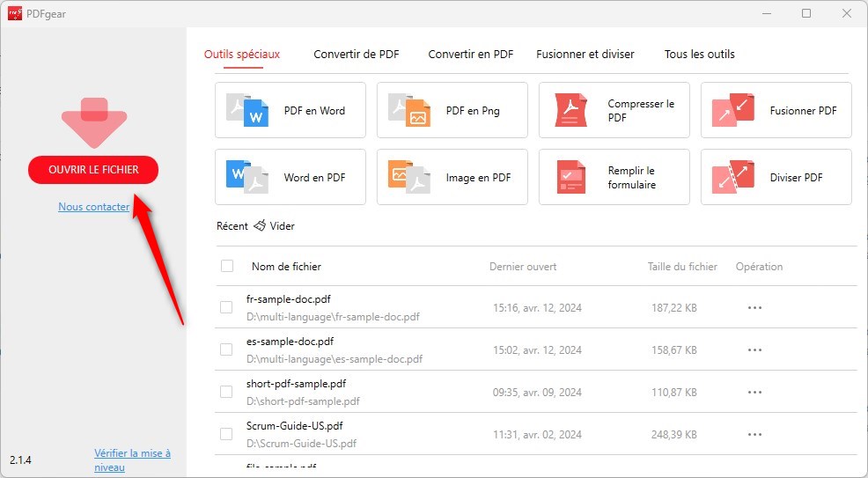868x478 pixels.
Task: Click the date 09:35, avr. 09, 2024
Action: coord(537,393)
